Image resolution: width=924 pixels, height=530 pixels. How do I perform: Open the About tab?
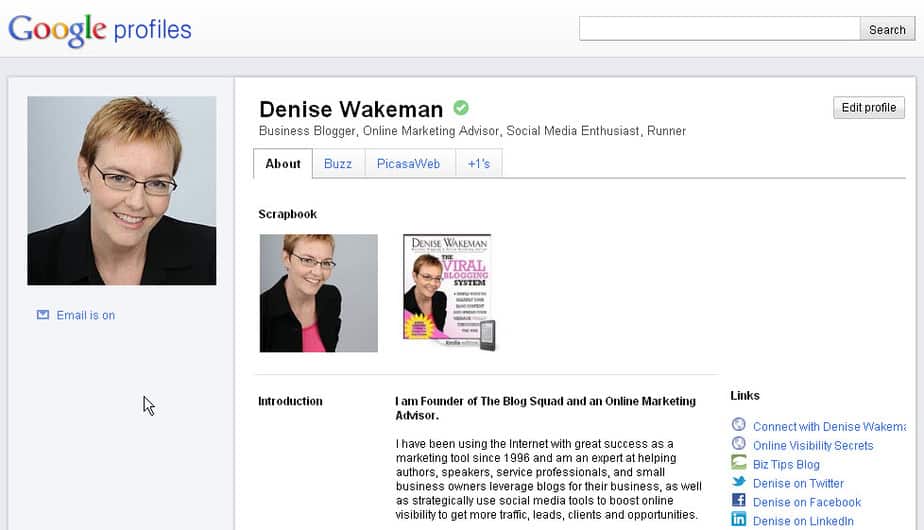coord(283,163)
